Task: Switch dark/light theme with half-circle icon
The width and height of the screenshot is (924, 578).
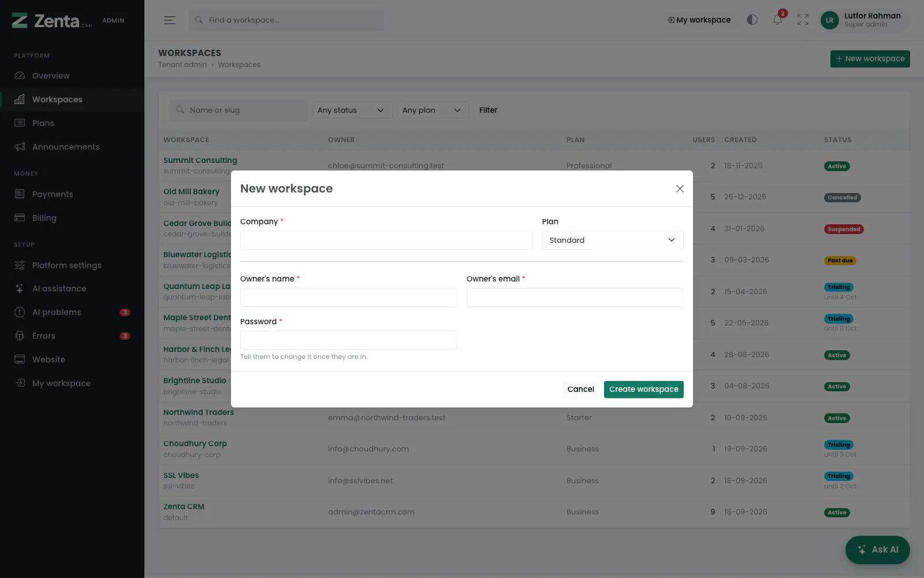Action: [752, 20]
